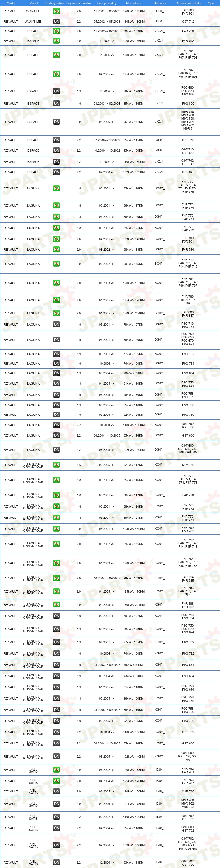The image size is (220, 868).
Task: Click the engine cell 'F4P 770, F4P 772'
Action: tap(188, 229)
